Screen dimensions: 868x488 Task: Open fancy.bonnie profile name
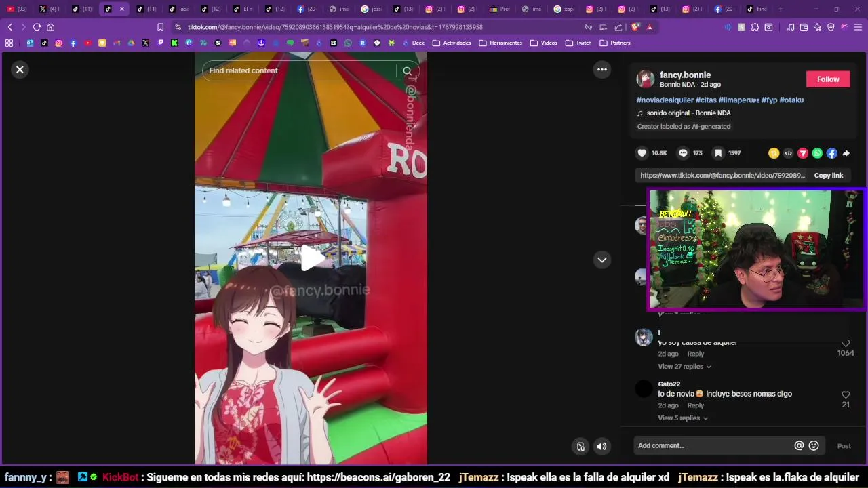pos(685,75)
